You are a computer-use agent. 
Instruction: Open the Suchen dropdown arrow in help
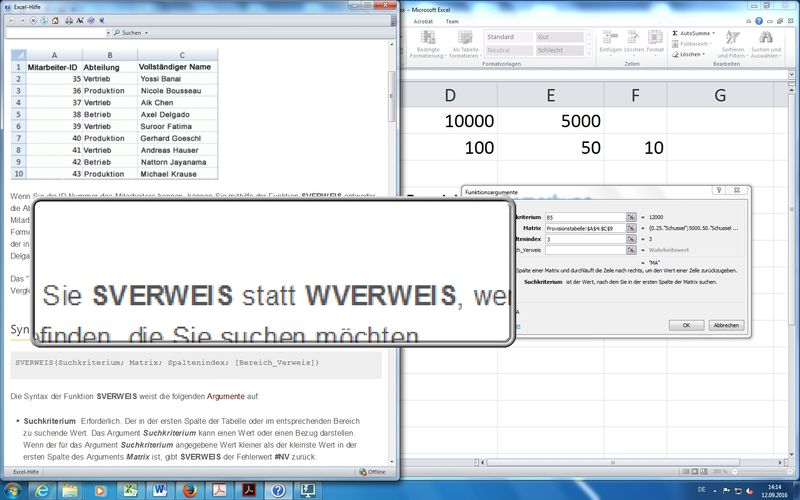pyautogui.click(x=146, y=33)
